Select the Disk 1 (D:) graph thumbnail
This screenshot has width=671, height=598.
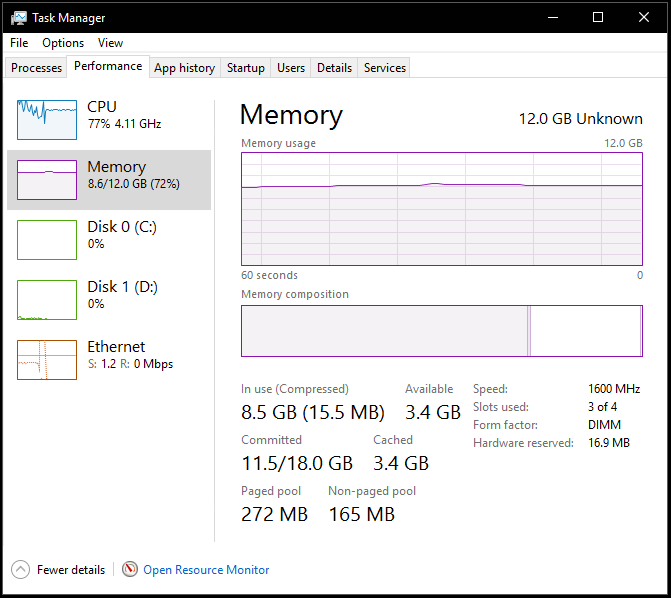click(47, 299)
